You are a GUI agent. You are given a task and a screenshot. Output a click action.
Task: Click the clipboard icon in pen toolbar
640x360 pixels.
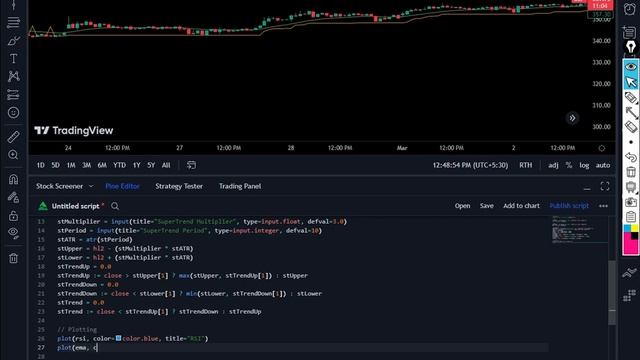point(631,217)
